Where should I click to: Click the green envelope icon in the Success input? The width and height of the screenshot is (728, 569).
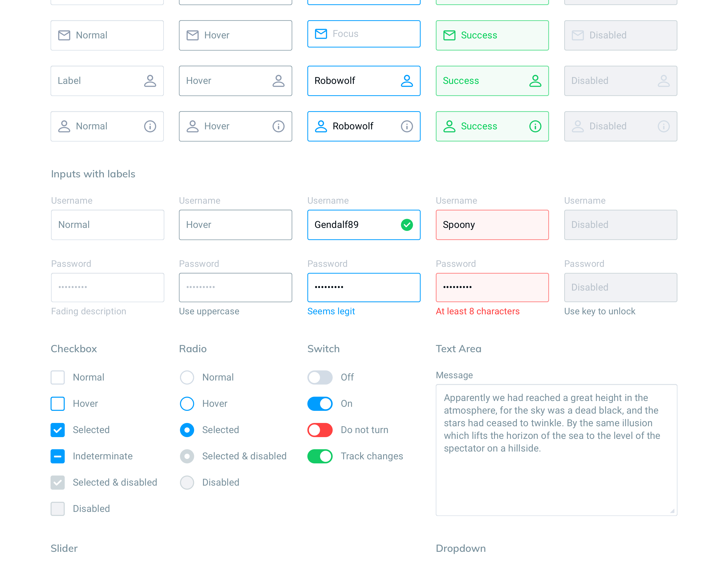[449, 35]
